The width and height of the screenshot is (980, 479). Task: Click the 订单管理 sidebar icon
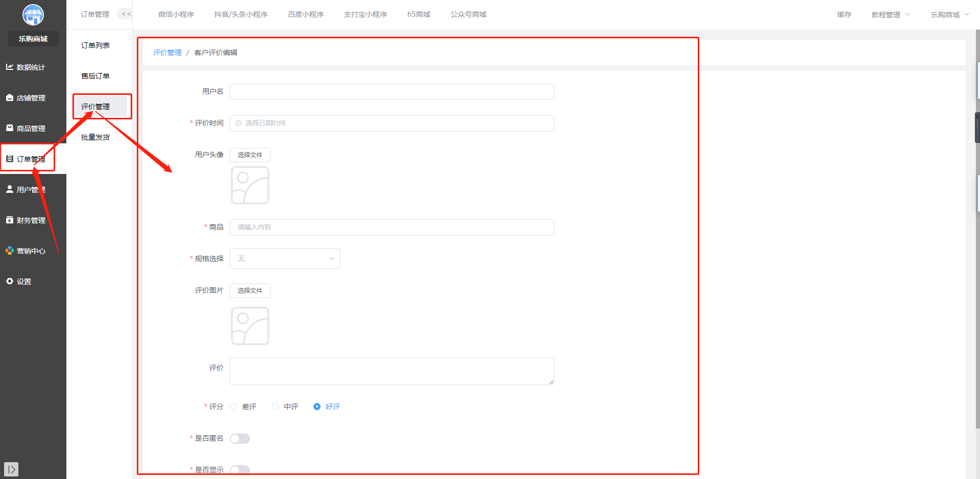point(10,159)
